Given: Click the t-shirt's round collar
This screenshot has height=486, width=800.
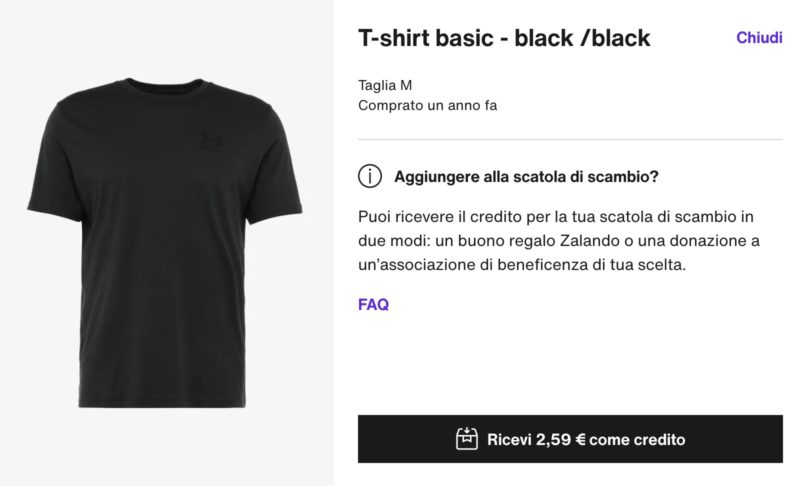Looking at the screenshot, I should [x=163, y=92].
